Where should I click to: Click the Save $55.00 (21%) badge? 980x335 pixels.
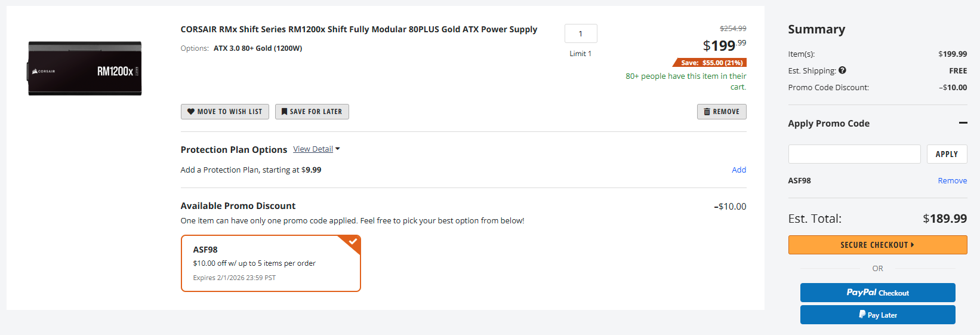(711, 63)
